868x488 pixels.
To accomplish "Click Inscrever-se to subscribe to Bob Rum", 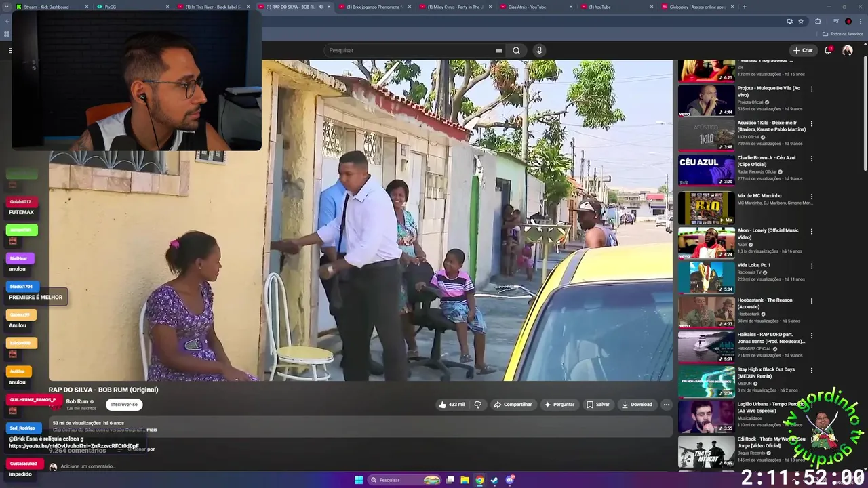I will coord(124,405).
